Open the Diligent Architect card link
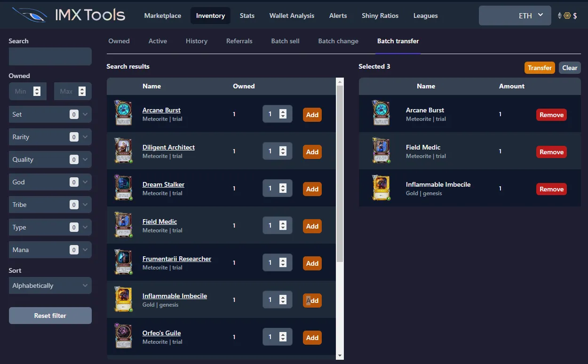 [x=168, y=147]
